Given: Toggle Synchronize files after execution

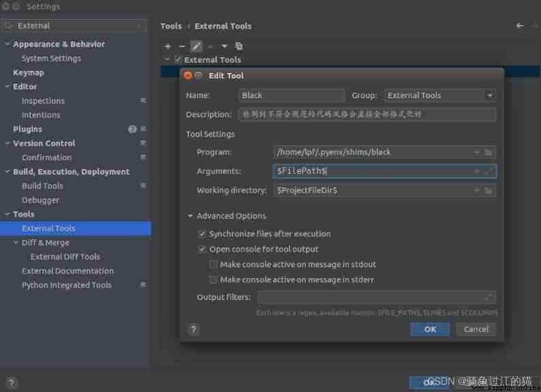Looking at the screenshot, I should pyautogui.click(x=202, y=234).
